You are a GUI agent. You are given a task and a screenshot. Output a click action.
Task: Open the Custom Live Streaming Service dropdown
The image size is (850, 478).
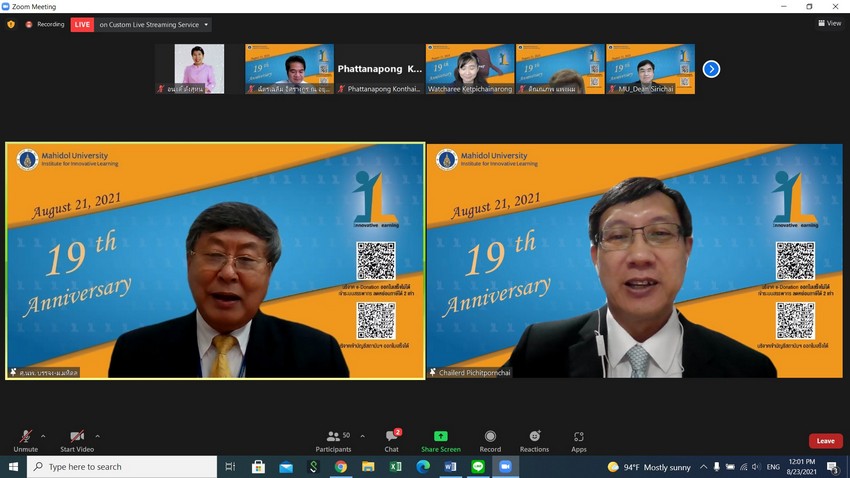[x=154, y=24]
